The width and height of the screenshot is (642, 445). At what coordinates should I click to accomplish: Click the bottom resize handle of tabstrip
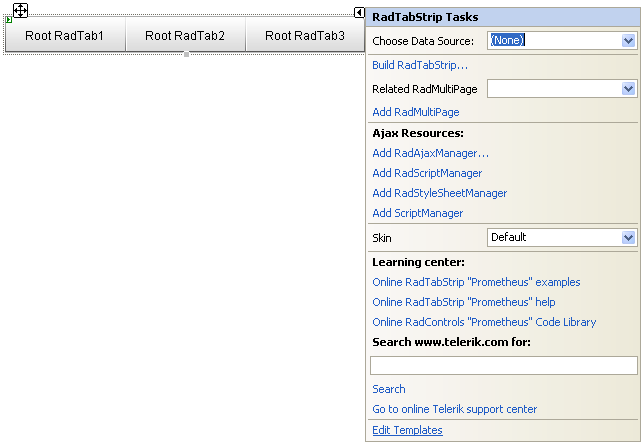186,54
